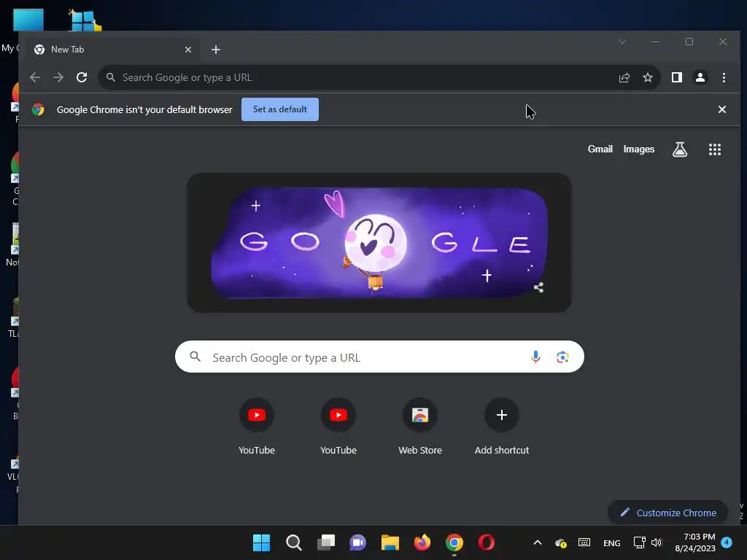The image size is (747, 560).
Task: Launch Opera from the taskbar
Action: (x=487, y=542)
